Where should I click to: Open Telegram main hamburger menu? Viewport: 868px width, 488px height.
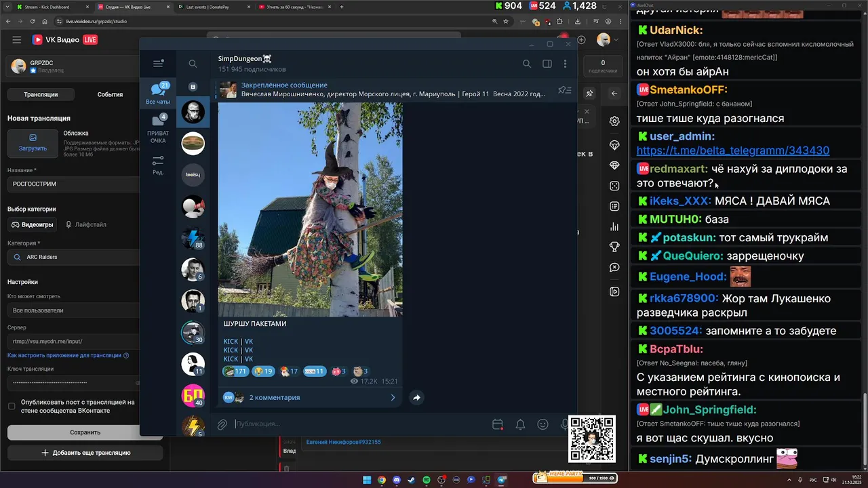158,64
